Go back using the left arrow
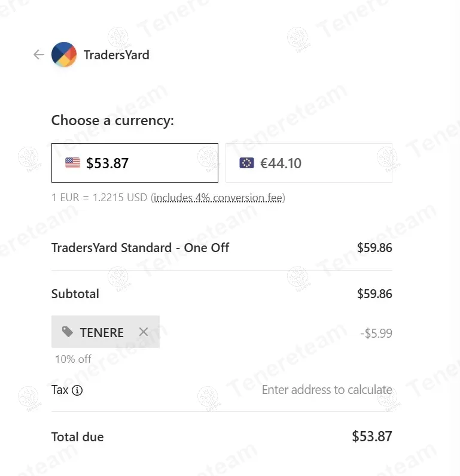 click(x=39, y=55)
